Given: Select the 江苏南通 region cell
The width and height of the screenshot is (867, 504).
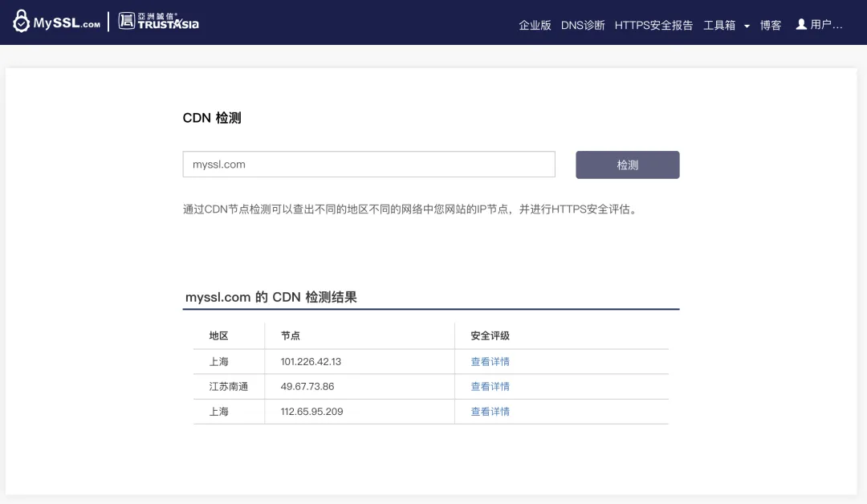Looking at the screenshot, I should [228, 386].
